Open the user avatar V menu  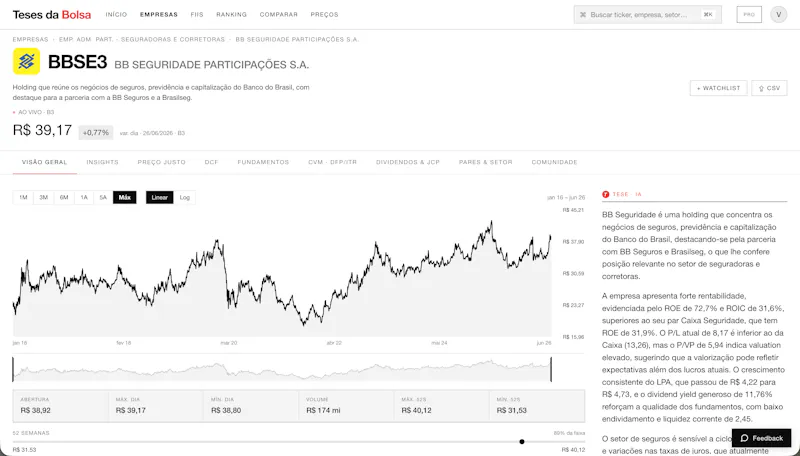779,14
